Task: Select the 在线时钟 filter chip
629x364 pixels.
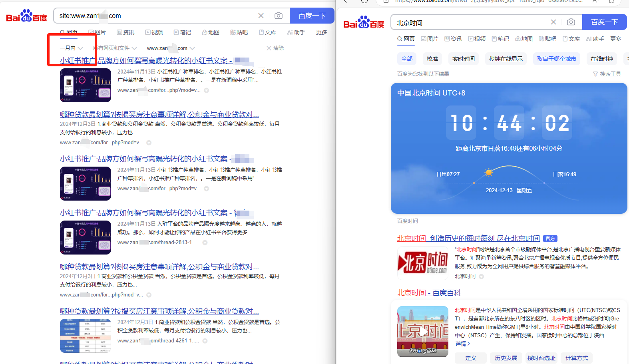Action: (x=602, y=59)
